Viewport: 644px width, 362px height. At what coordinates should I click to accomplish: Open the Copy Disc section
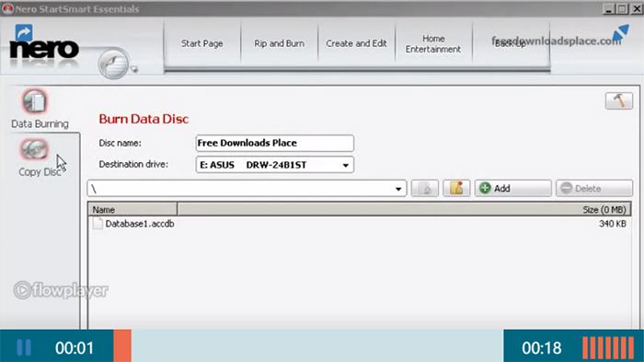pos(40,158)
